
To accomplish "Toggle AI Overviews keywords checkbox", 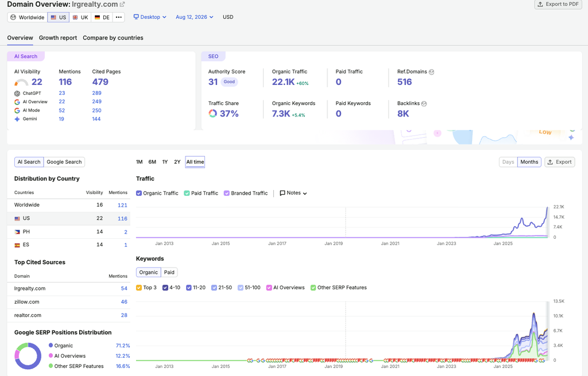I will click(269, 288).
